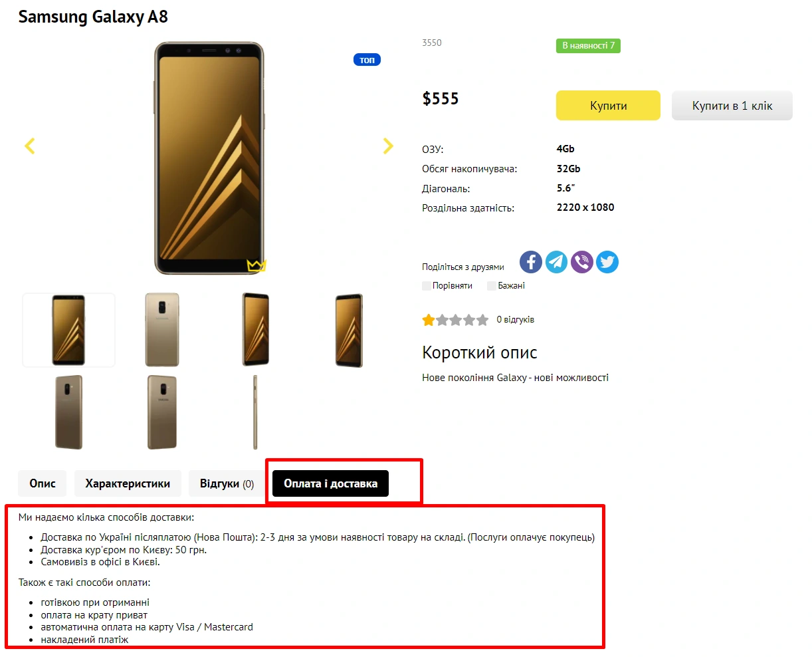Screen dimensions: 812x657
Task: Open the 0 відгуків link
Action: tap(515, 320)
